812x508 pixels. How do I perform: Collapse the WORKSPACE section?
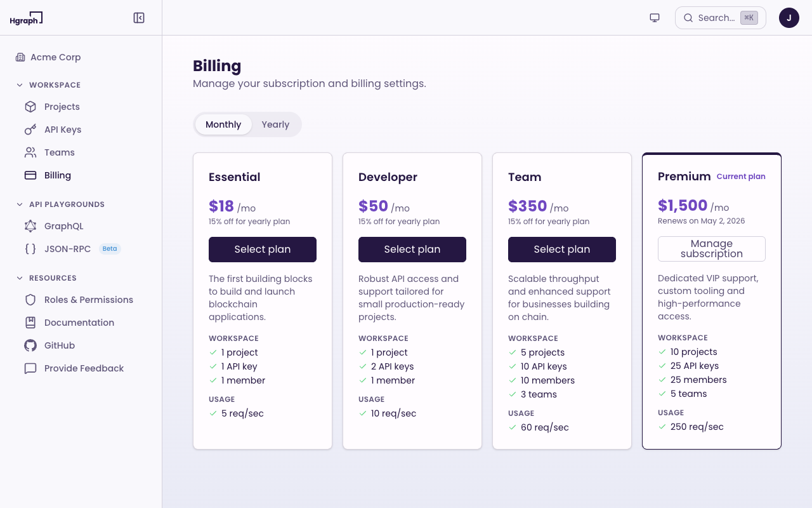19,84
